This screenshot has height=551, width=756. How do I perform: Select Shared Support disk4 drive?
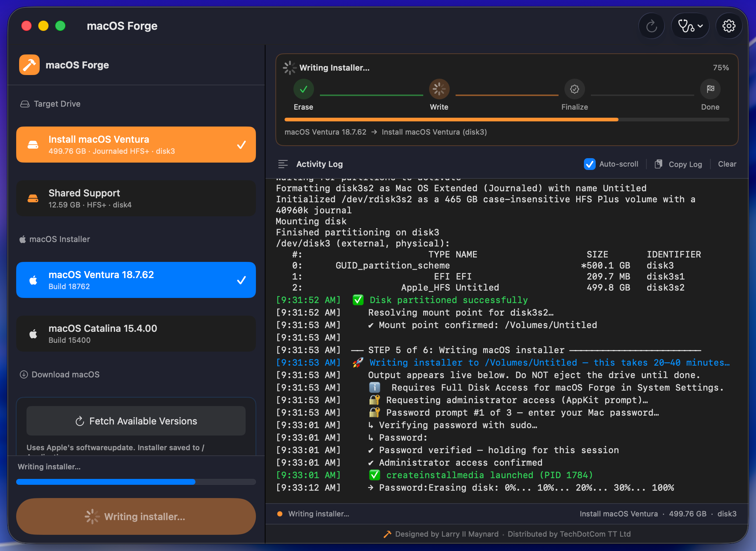(136, 198)
